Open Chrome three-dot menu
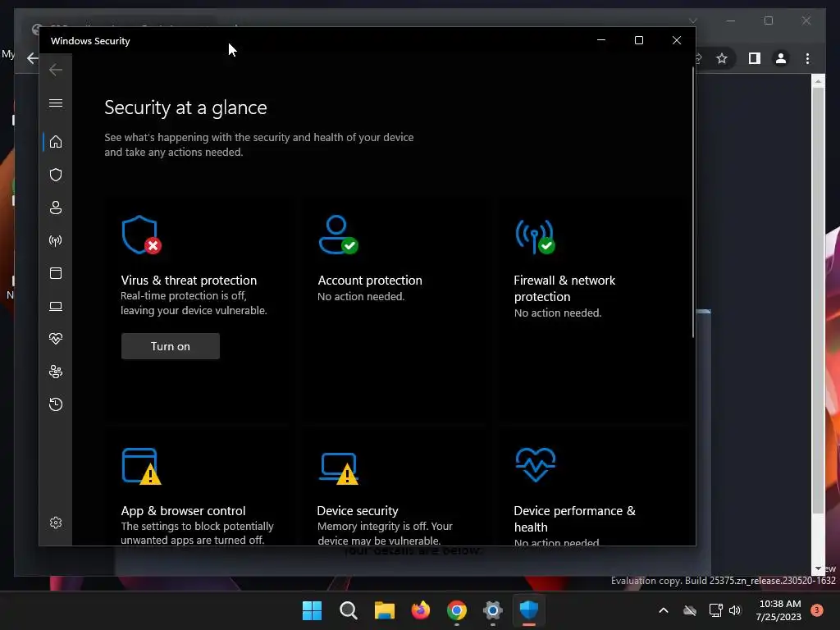 pos(807,58)
